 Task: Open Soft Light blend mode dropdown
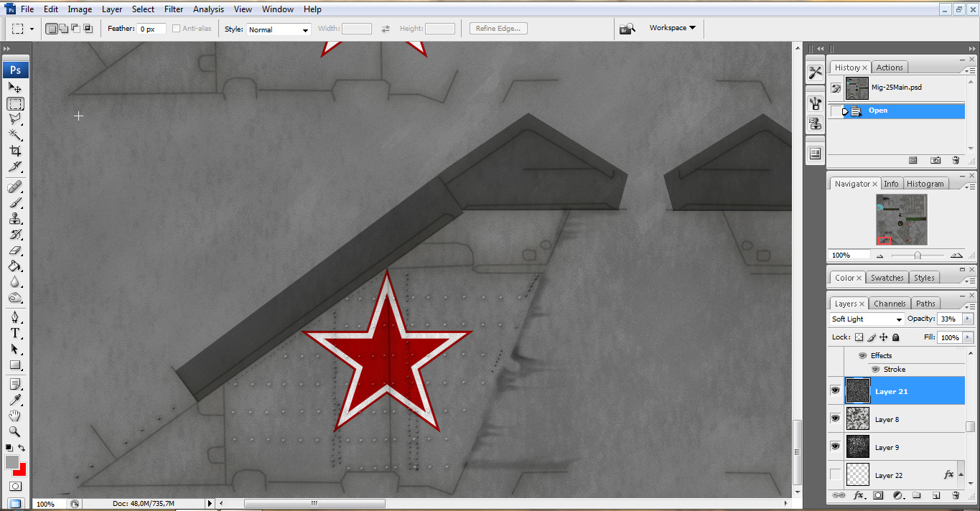[867, 319]
